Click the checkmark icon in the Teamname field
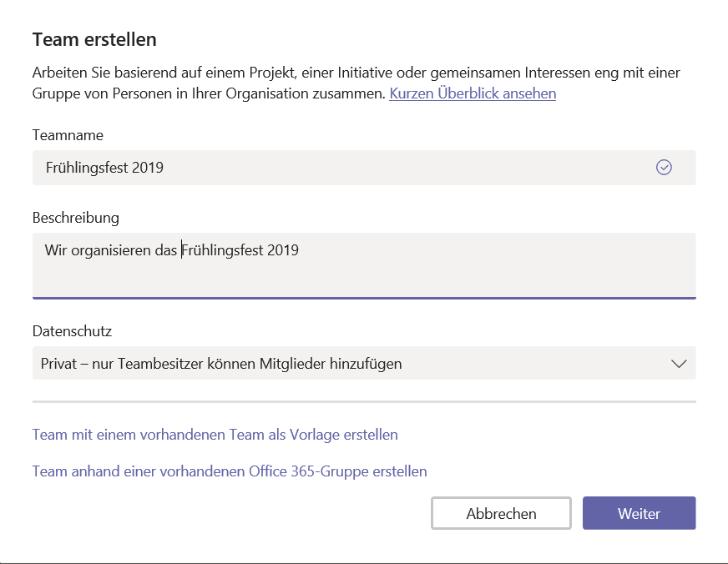Image resolution: width=728 pixels, height=564 pixels. pyautogui.click(x=664, y=168)
